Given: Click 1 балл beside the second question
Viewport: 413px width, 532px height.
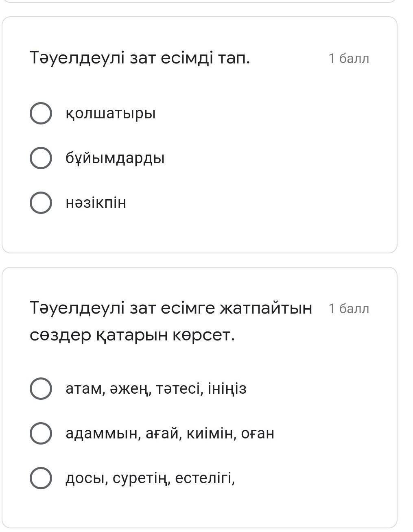Looking at the screenshot, I should click(x=349, y=309).
